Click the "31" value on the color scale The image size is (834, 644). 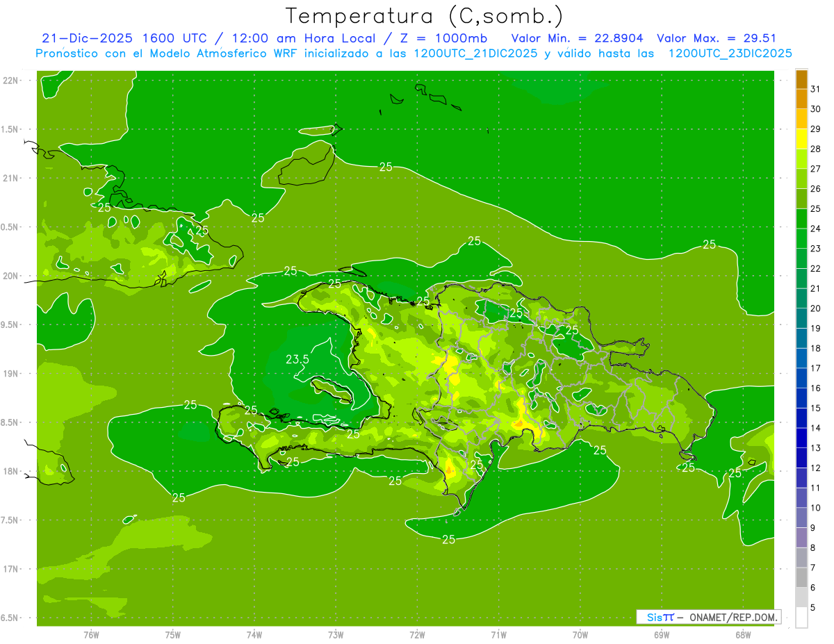[816, 89]
